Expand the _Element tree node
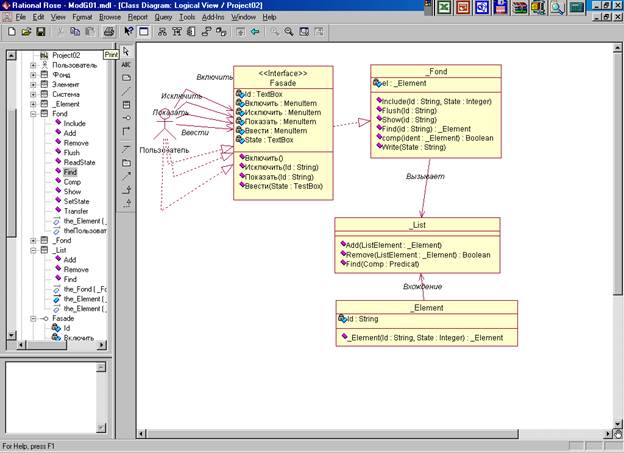 pyautogui.click(x=33, y=103)
